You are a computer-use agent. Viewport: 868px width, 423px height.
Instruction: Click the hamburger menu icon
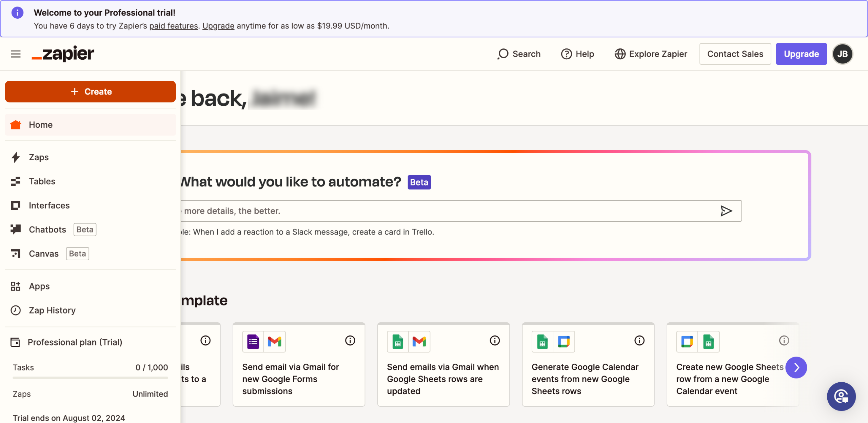click(16, 54)
